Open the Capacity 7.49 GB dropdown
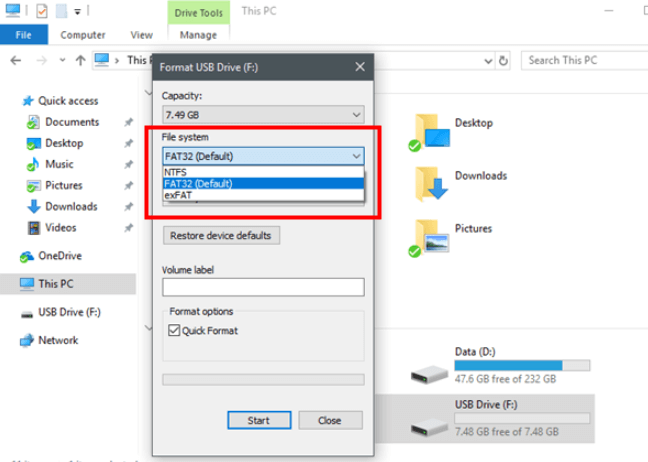 click(263, 115)
